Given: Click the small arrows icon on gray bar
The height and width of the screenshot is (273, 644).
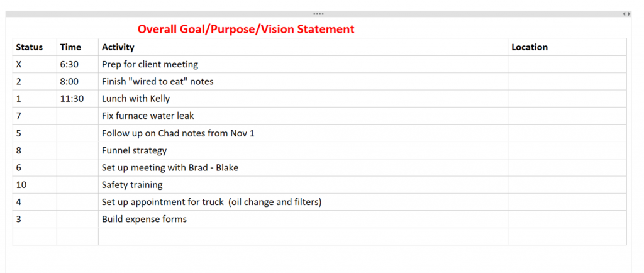Looking at the screenshot, I should tap(626, 14).
